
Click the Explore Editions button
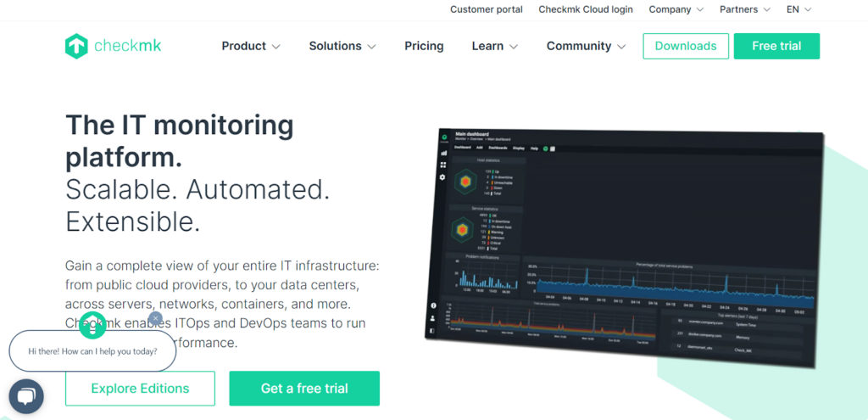pyautogui.click(x=140, y=389)
